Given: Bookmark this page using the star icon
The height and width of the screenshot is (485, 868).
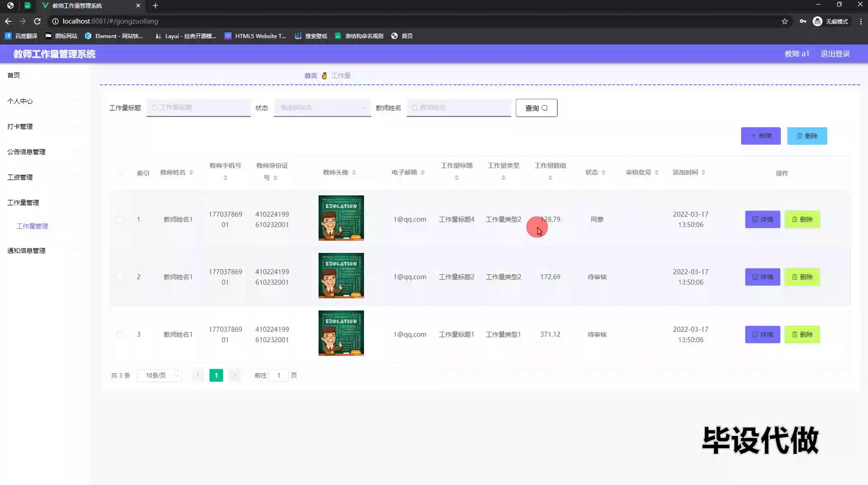Looking at the screenshot, I should pyautogui.click(x=785, y=21).
